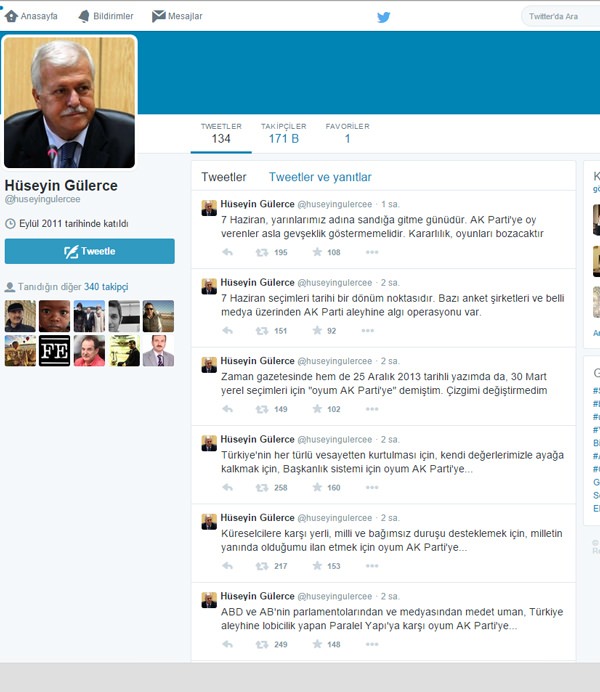Image resolution: width=600 pixels, height=692 pixels.
Task: Reply to the 7 Haziran sandığa tweet
Action: [227, 252]
